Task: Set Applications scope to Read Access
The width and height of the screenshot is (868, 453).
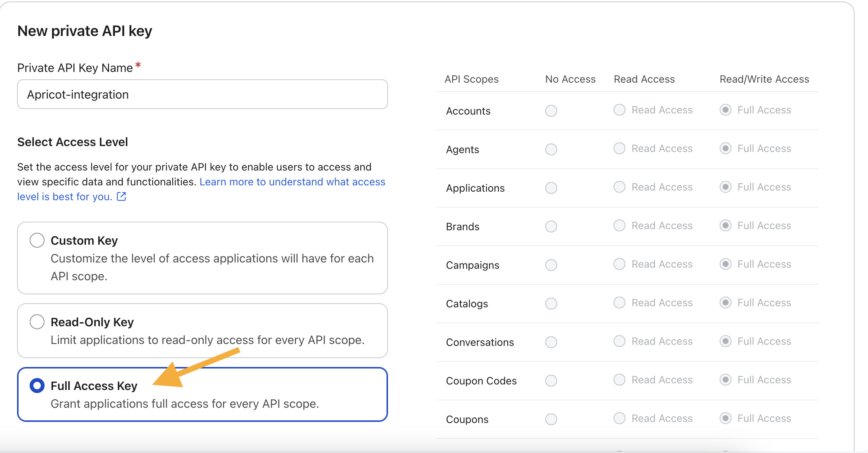Action: coord(619,187)
